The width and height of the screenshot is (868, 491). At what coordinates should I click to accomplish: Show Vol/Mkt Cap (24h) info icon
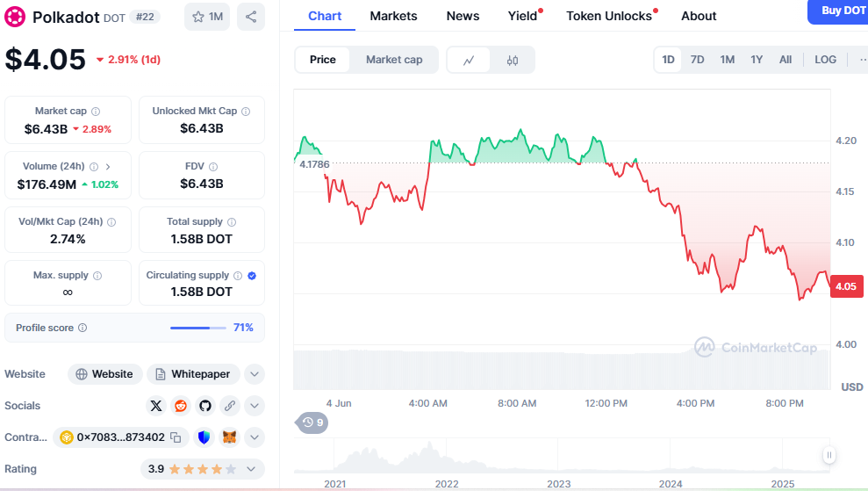(111, 222)
